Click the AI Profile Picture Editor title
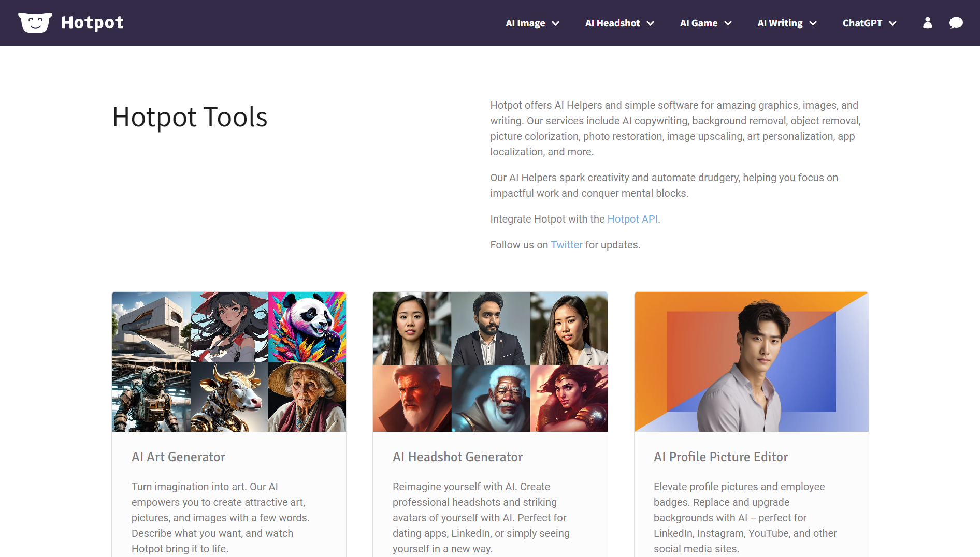Screen dimensions: 980x557 pos(720,457)
